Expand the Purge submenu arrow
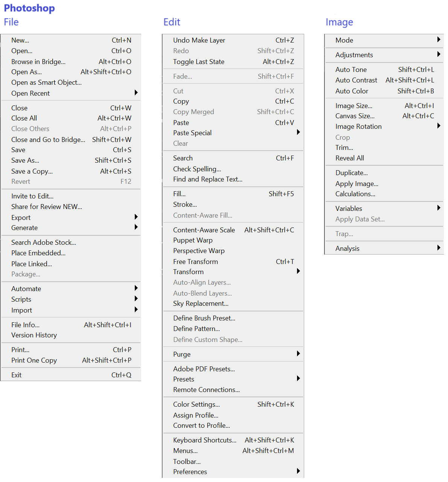Image resolution: width=448 pixels, height=482 pixels. point(298,354)
